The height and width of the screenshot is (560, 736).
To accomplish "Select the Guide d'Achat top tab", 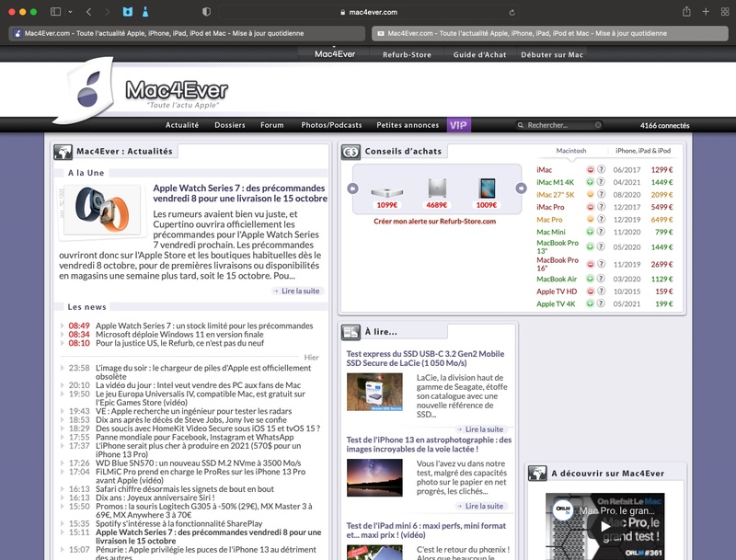I will click(479, 54).
